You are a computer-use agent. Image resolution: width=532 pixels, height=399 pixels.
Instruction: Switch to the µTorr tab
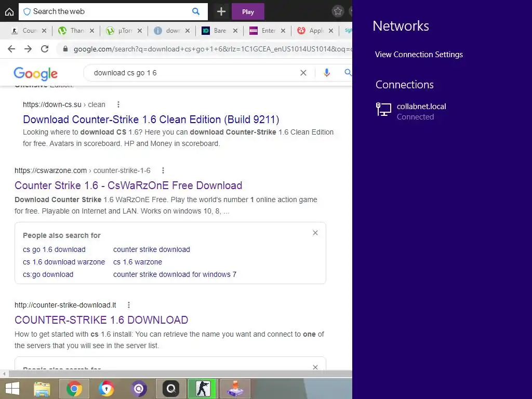[119, 31]
